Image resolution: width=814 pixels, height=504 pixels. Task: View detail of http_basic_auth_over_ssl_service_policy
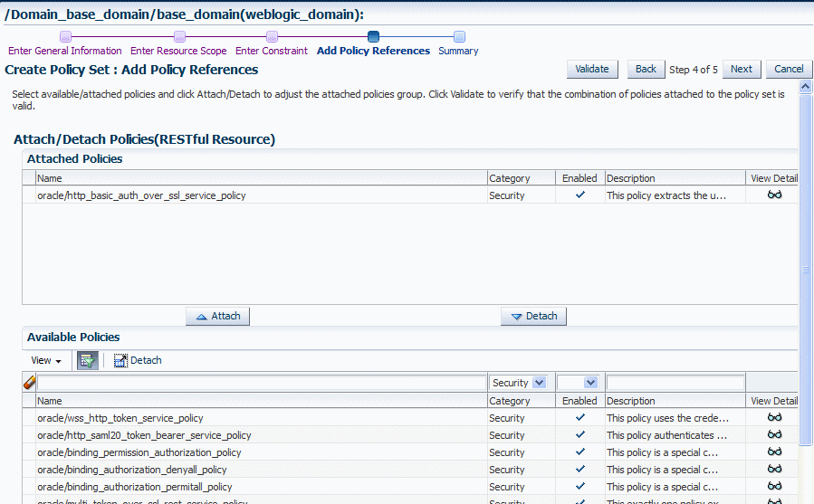coord(774,195)
